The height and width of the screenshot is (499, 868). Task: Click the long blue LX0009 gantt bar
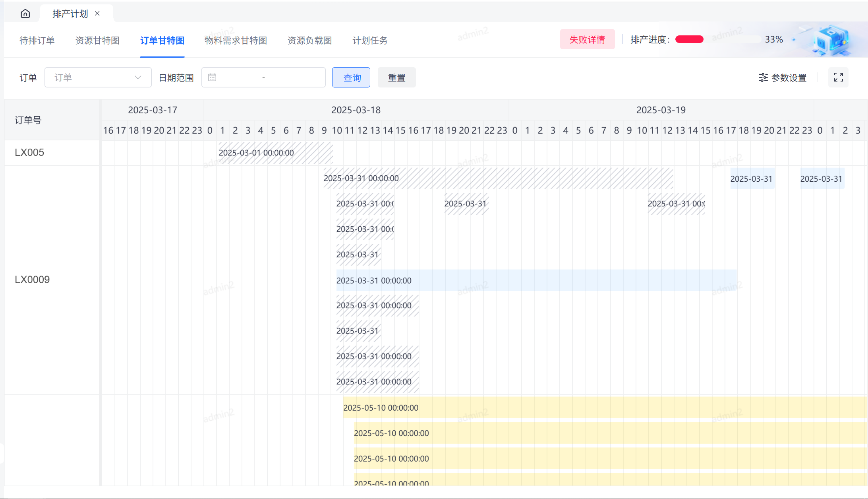[536, 280]
